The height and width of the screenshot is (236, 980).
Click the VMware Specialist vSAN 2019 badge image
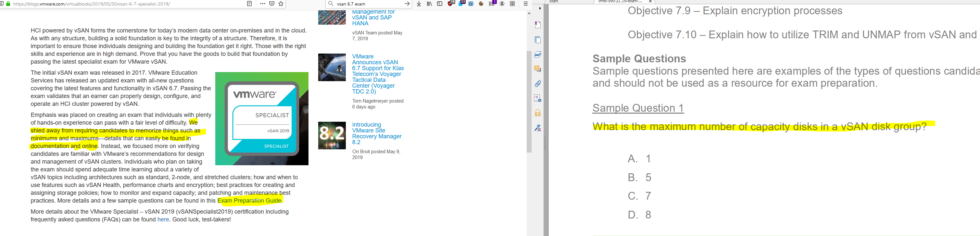point(262,118)
